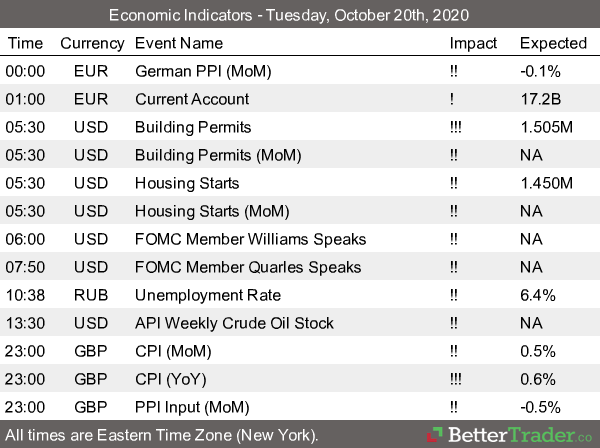Select the Current Account event row
The width and height of the screenshot is (600, 448).
click(192, 99)
